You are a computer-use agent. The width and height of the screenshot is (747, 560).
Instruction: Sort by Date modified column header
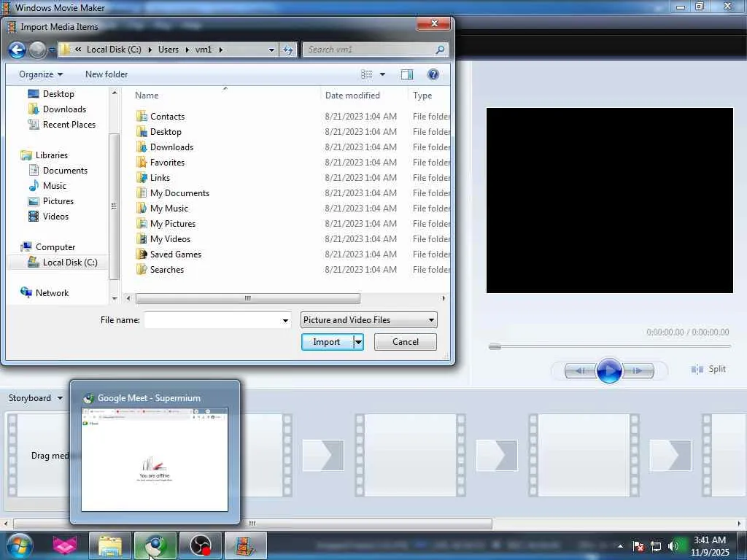(x=352, y=96)
